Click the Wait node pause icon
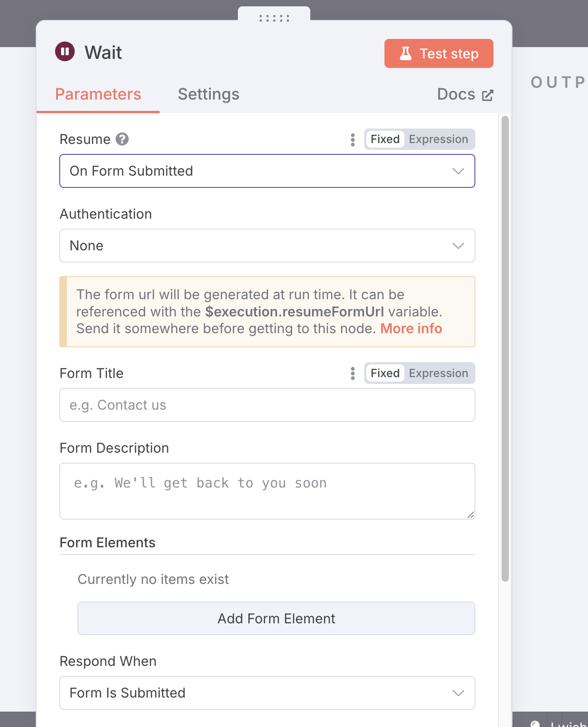The image size is (588, 727). 65,51
